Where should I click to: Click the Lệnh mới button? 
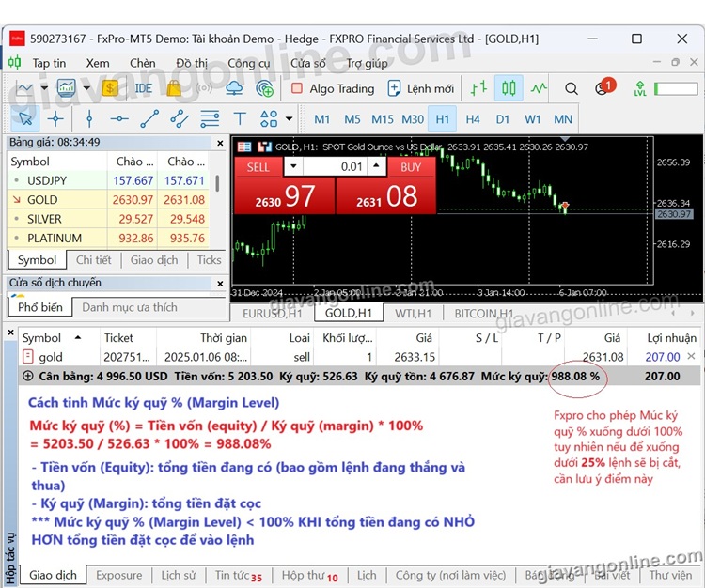tap(421, 88)
